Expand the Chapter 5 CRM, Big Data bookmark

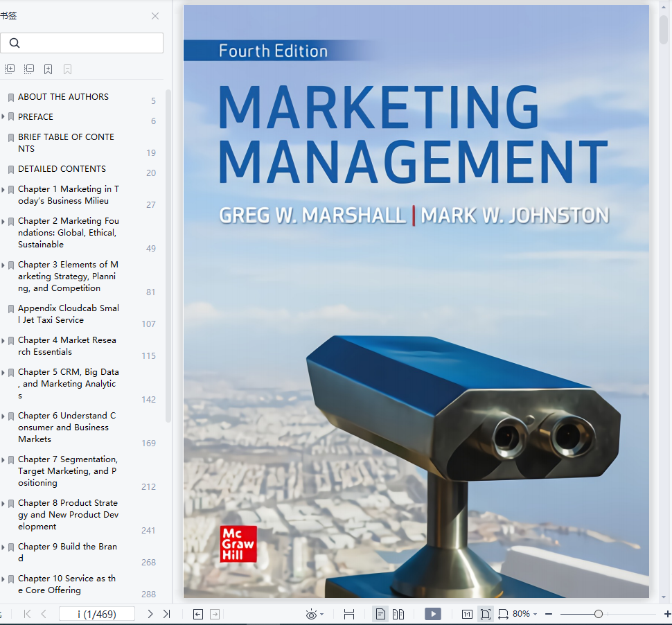coord(3,372)
